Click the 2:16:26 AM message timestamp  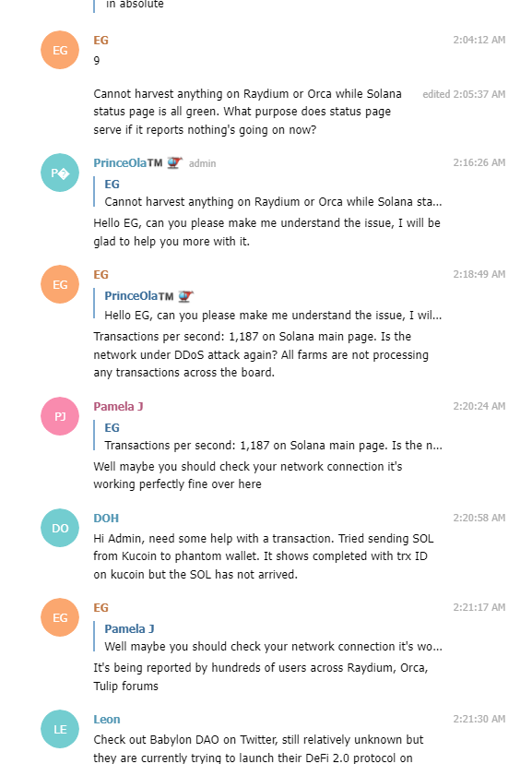479,162
